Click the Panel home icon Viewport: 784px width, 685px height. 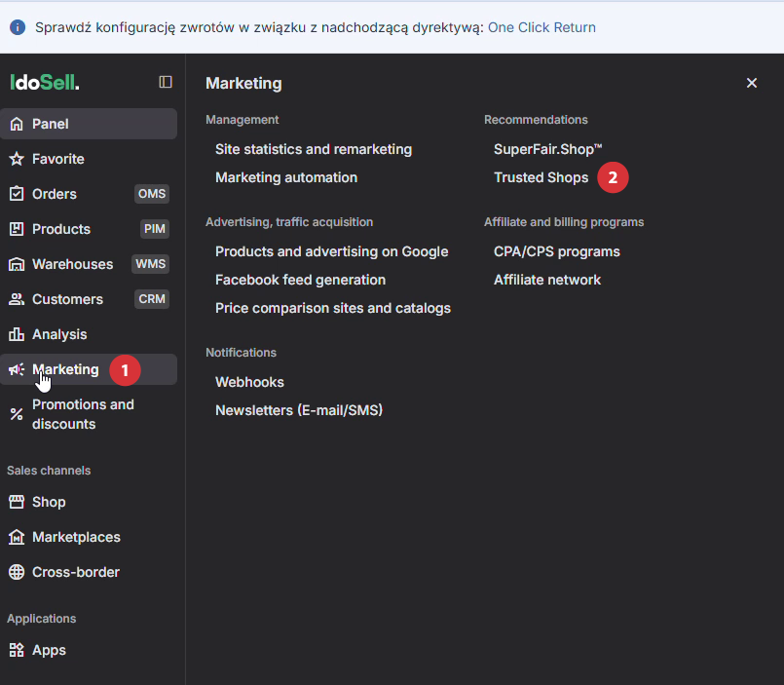pyautogui.click(x=17, y=124)
